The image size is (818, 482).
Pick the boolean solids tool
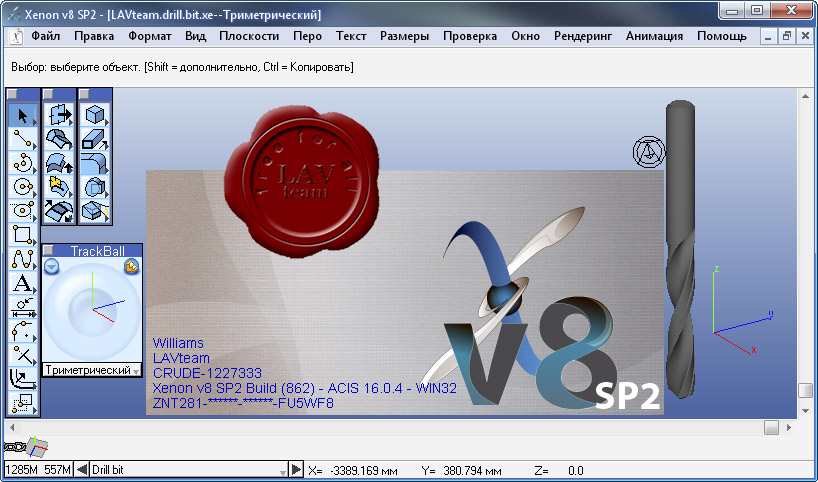95,187
